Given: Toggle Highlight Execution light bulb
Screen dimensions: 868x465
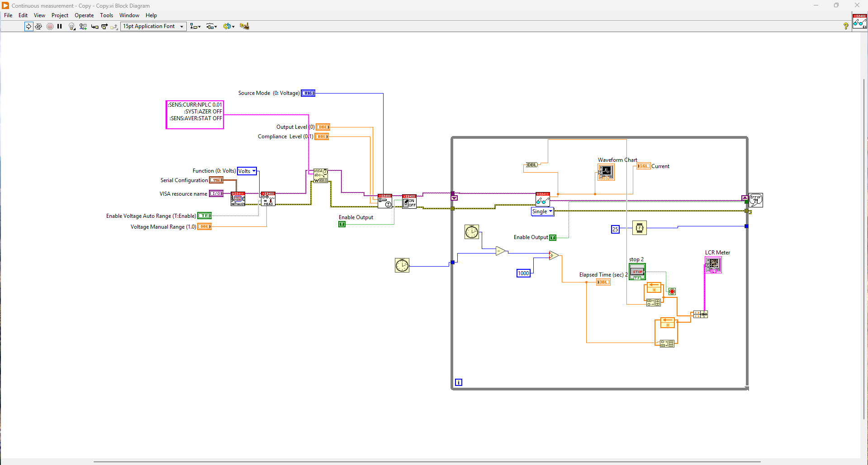Looking at the screenshot, I should point(71,26).
